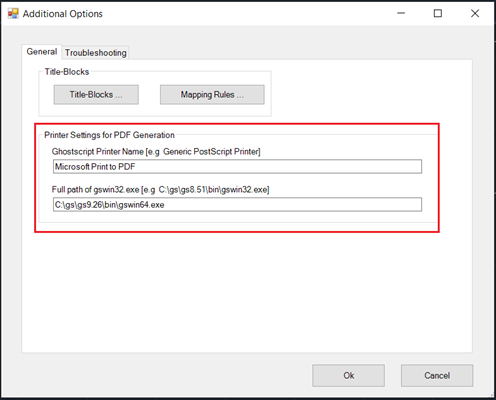496x400 pixels.
Task: Confirm the dialog with Ok
Action: [348, 376]
